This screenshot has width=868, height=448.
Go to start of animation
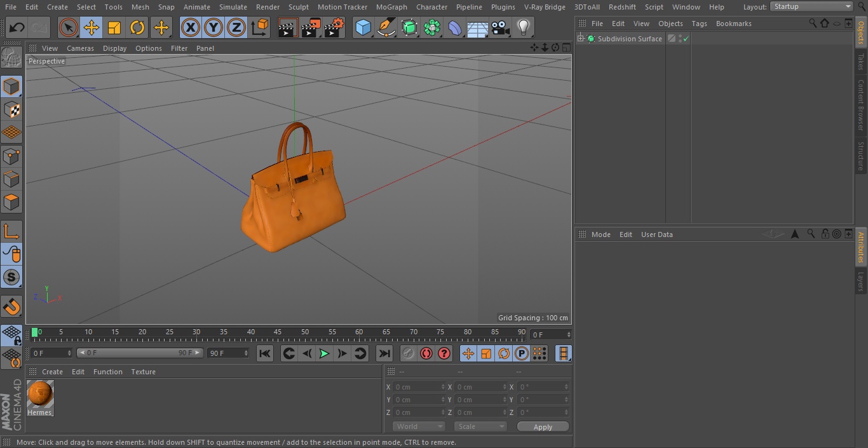[265, 353]
